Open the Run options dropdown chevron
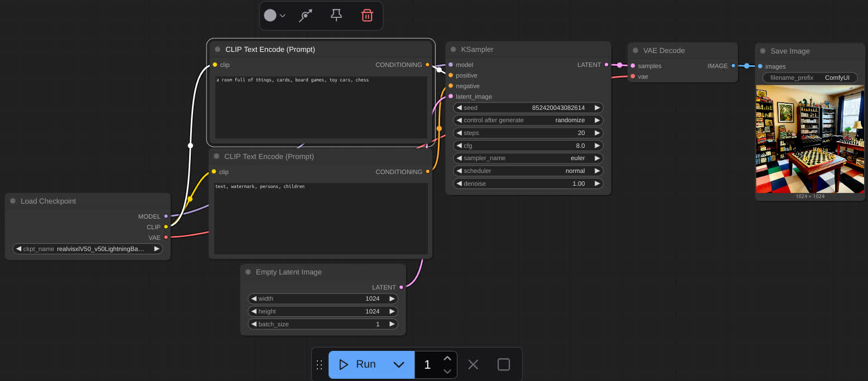 398,364
